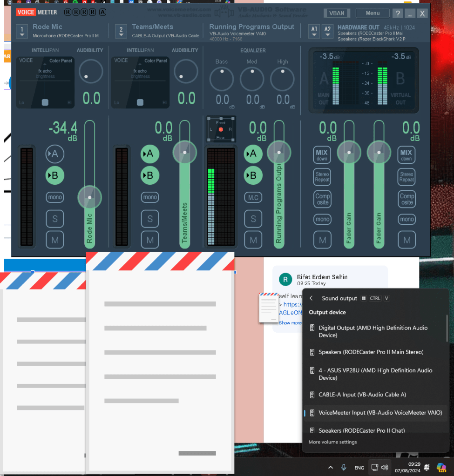Open More volume settings
This screenshot has width=454, height=476.
(332, 442)
